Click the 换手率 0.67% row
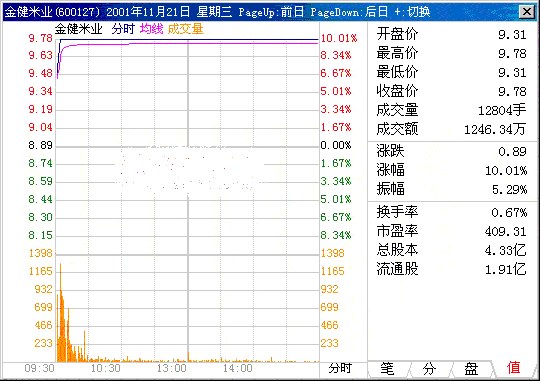The width and height of the screenshot is (540, 381). click(451, 212)
